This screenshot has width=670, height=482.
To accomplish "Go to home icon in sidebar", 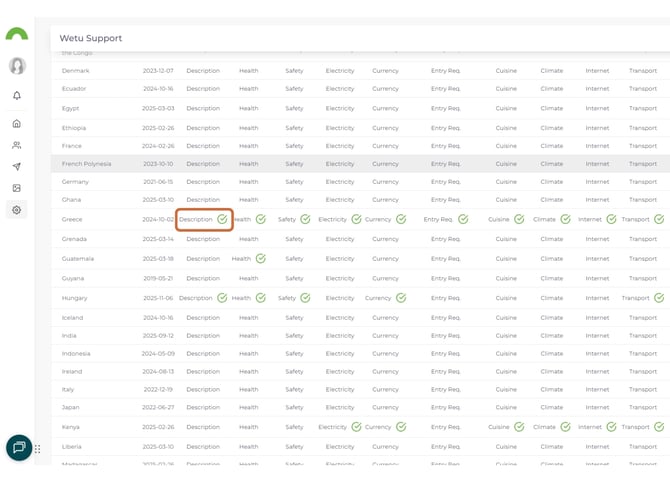I will (17, 123).
